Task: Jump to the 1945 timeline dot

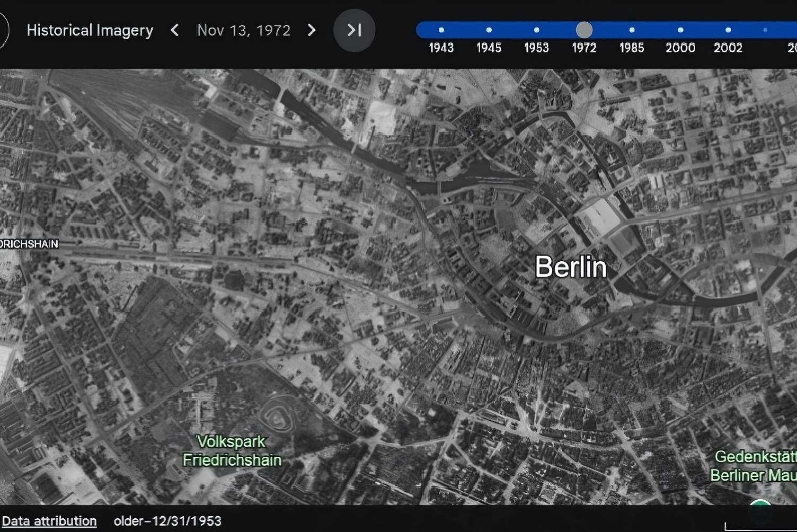Action: (x=489, y=30)
